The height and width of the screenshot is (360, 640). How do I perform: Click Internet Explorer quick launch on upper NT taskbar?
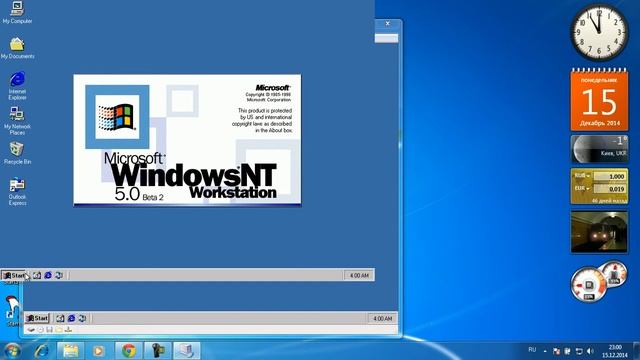tap(48, 276)
